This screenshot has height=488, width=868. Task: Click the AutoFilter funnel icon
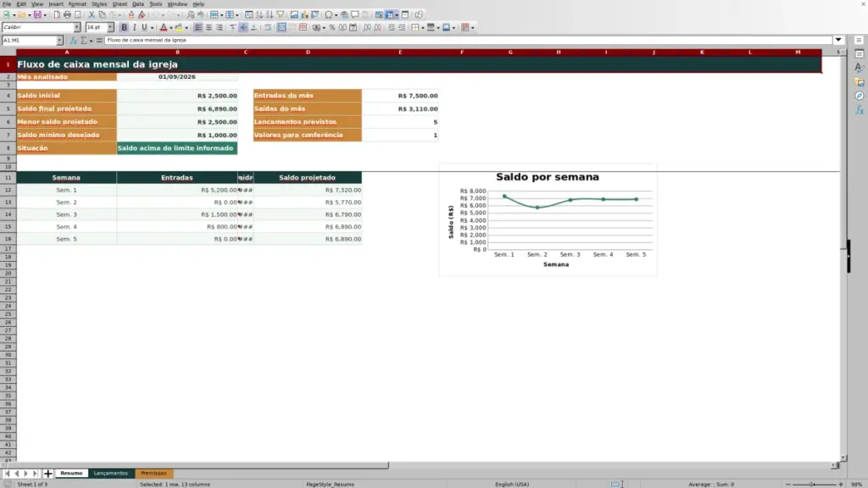[x=280, y=15]
